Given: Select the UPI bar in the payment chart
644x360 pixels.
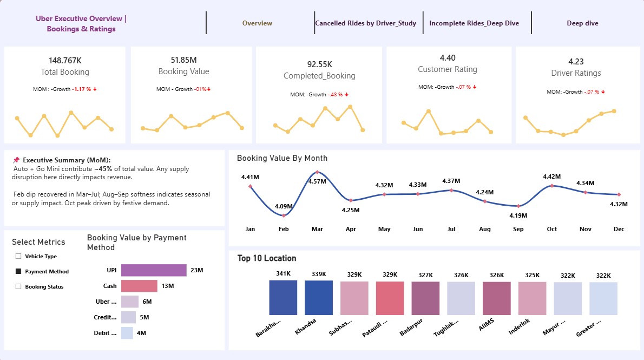Looking at the screenshot, I should click(154, 270).
